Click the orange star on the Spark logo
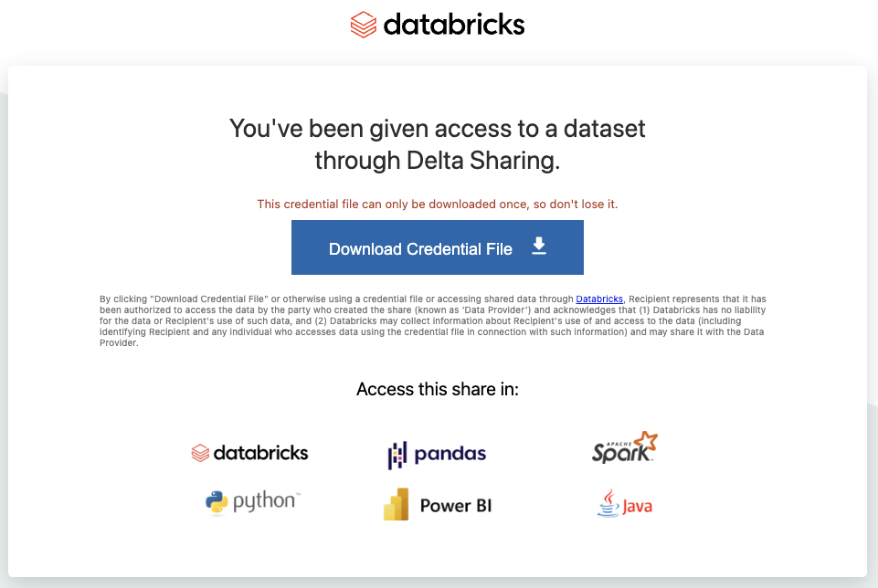The image size is (878, 588). 647,441
